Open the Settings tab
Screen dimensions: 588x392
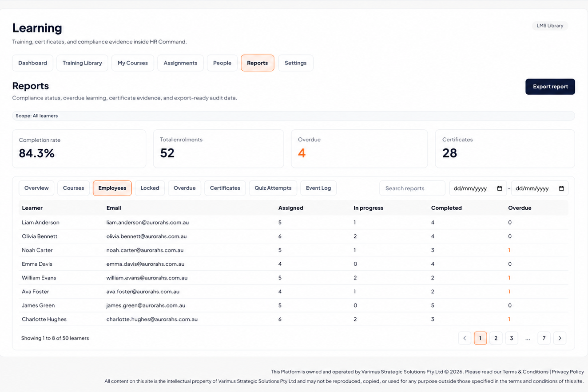click(296, 63)
